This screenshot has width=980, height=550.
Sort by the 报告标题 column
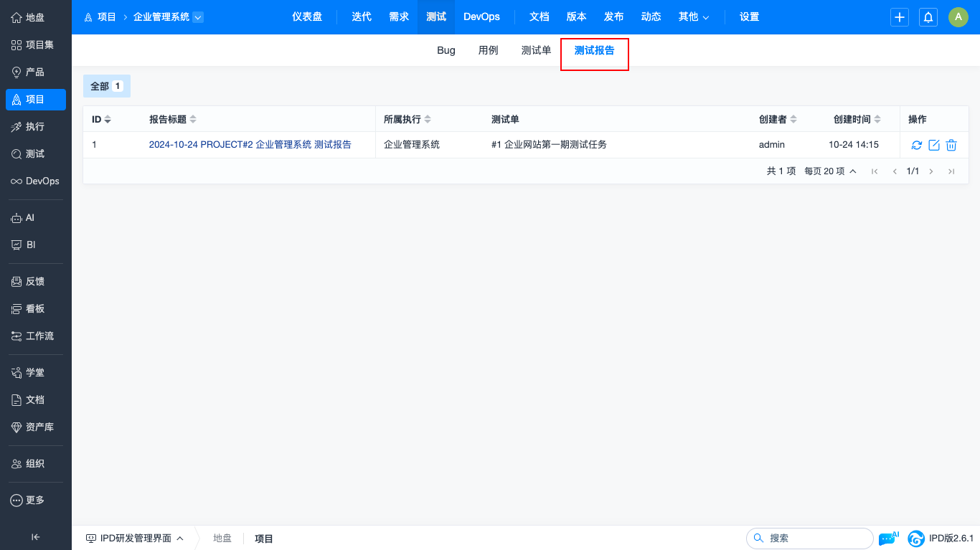click(173, 120)
